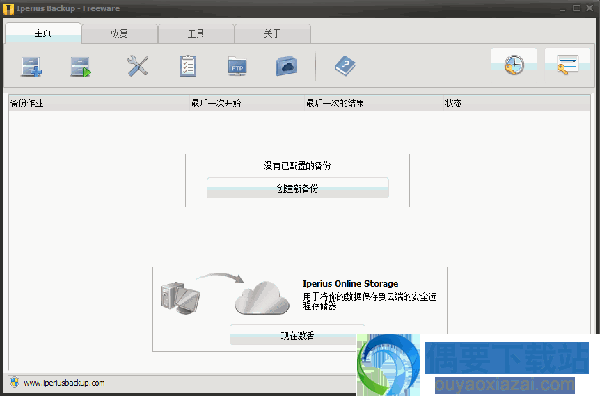Image resolution: width=600 pixels, height=396 pixels.
Task: Switch to the fourth tab (about)
Action: [272, 34]
